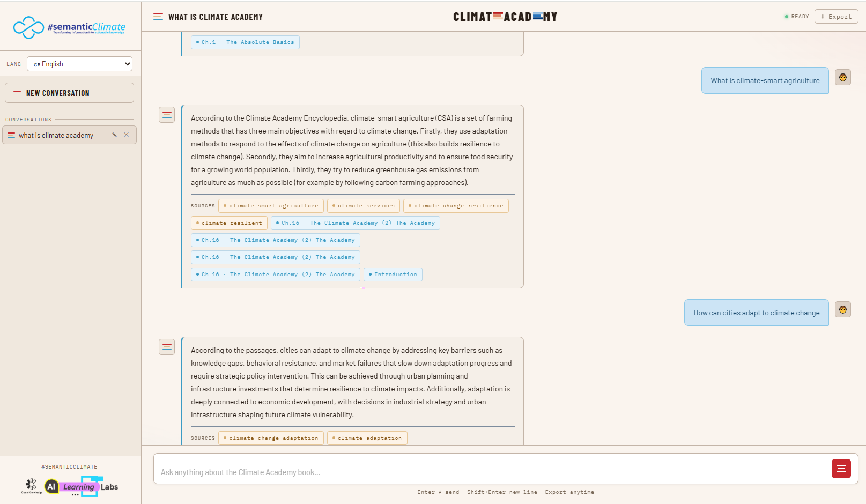
Task: Send message with the red send button
Action: click(841, 469)
